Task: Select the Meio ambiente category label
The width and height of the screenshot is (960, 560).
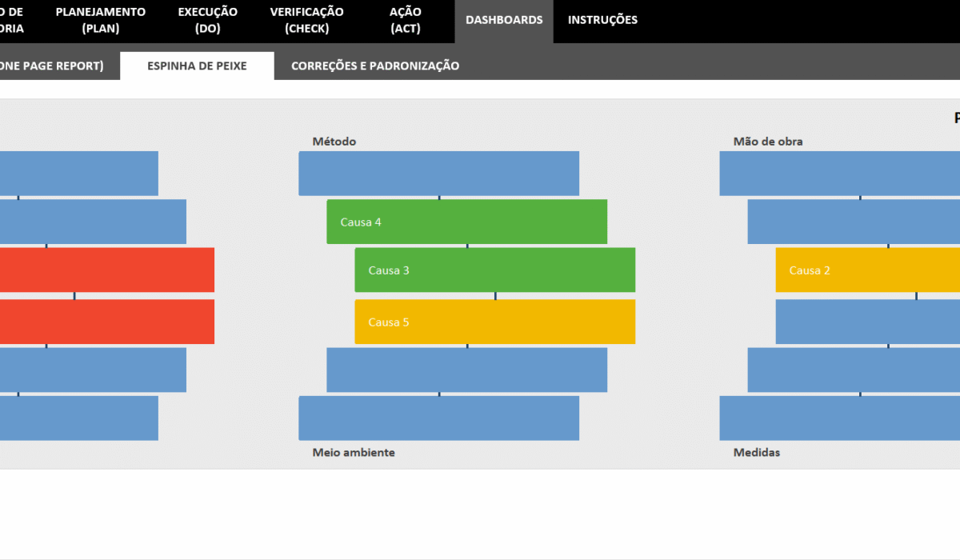Action: 353,452
